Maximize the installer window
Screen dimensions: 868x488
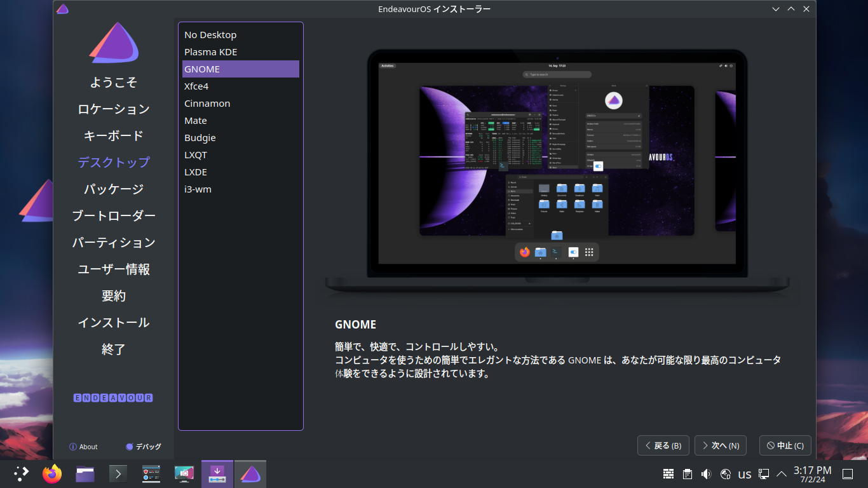point(791,9)
